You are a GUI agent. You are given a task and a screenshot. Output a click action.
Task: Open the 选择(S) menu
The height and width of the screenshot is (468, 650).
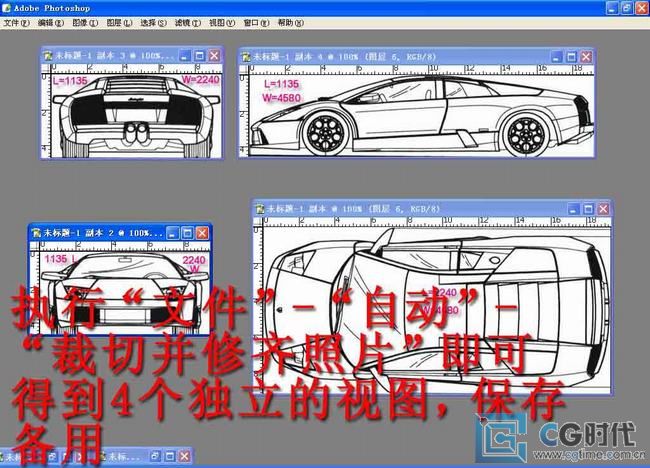pyautogui.click(x=153, y=23)
